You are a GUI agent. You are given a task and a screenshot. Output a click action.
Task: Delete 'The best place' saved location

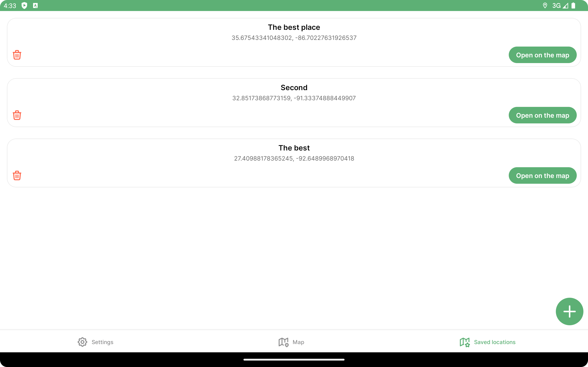coord(17,55)
